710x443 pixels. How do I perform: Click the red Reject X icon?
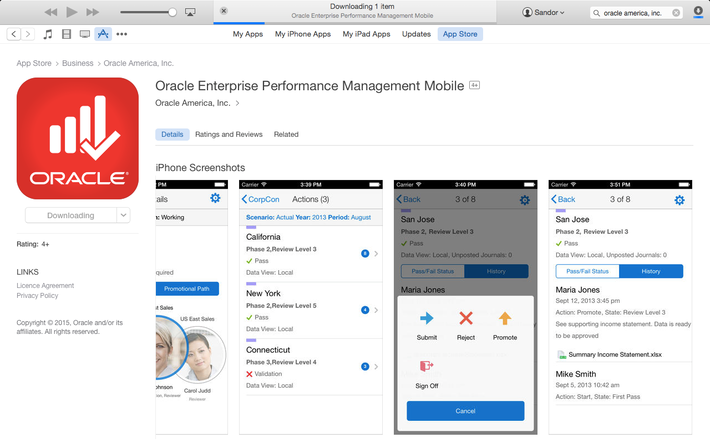click(465, 318)
